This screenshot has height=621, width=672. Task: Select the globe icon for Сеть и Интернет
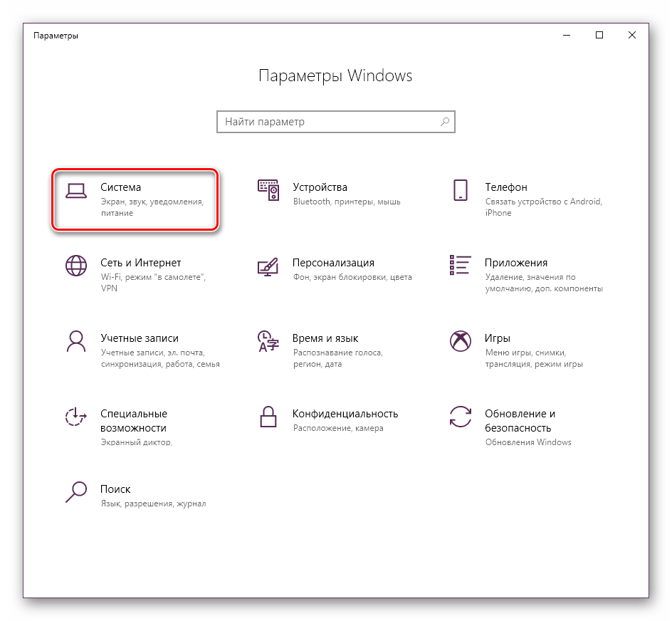pos(75,266)
